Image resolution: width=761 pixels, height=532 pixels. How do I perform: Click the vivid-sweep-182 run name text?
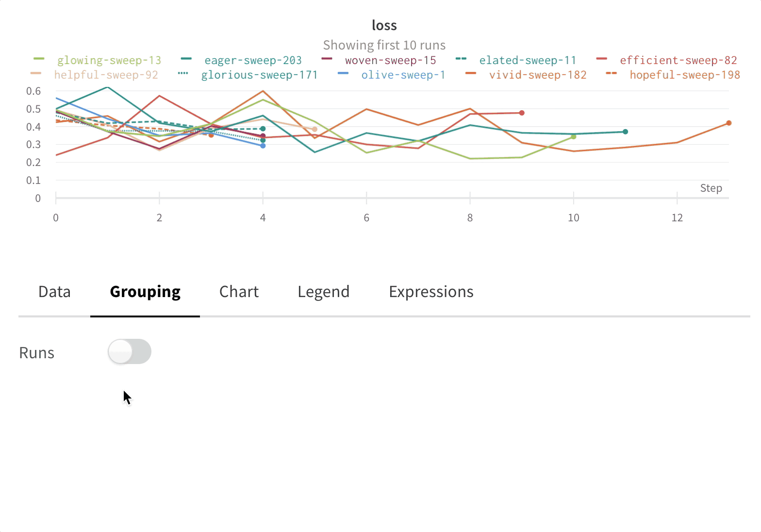(x=538, y=75)
